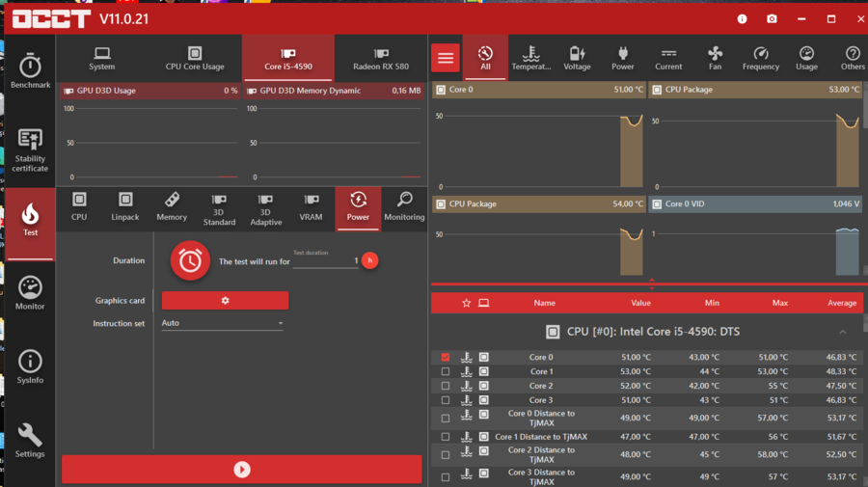Filter sensors by Power

click(x=623, y=58)
